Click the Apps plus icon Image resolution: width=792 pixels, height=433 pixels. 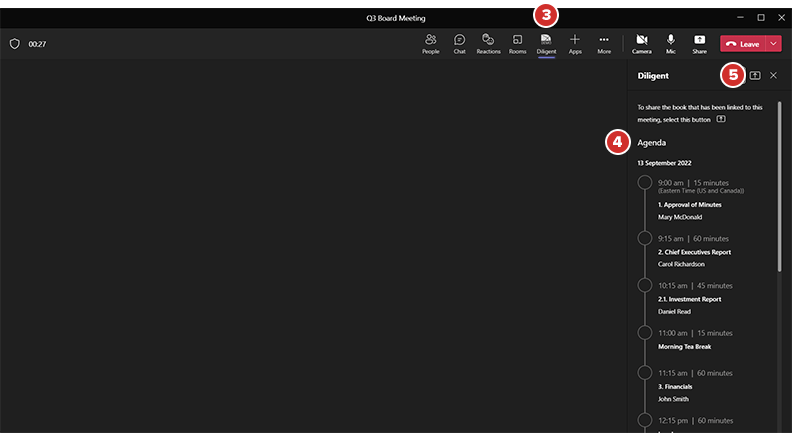[x=575, y=43]
